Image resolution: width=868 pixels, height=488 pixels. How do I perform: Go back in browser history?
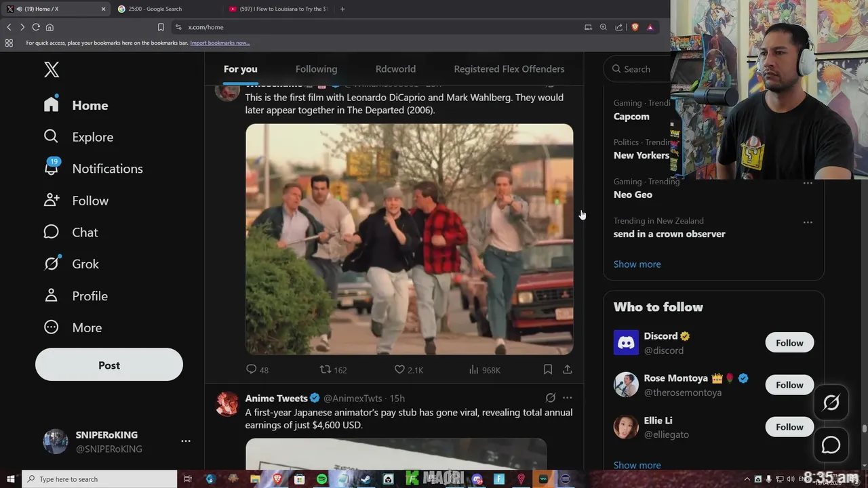[9, 27]
